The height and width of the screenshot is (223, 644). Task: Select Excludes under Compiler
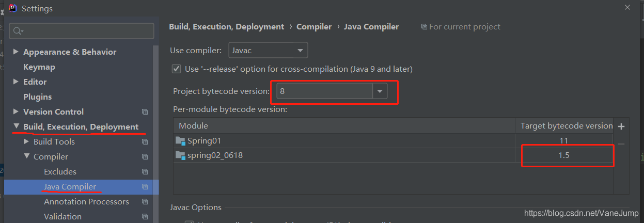(60, 172)
